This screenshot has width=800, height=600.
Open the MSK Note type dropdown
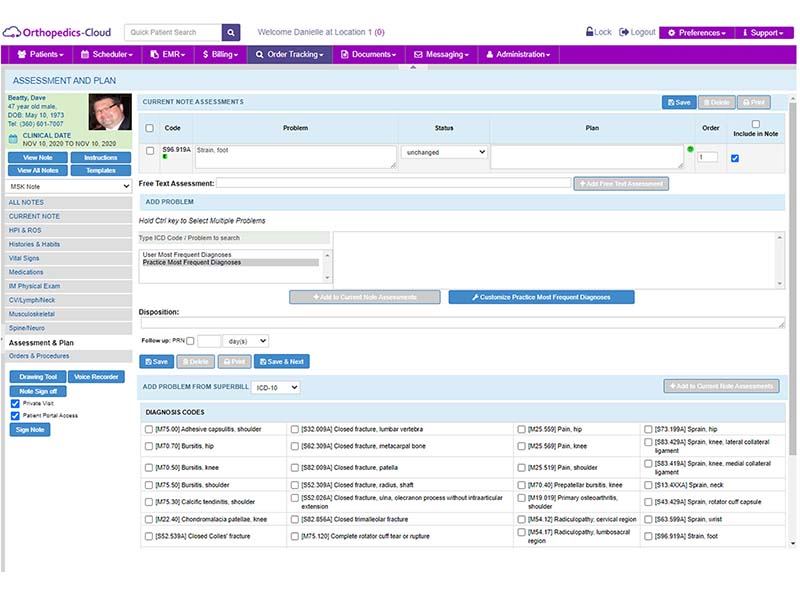coord(69,187)
